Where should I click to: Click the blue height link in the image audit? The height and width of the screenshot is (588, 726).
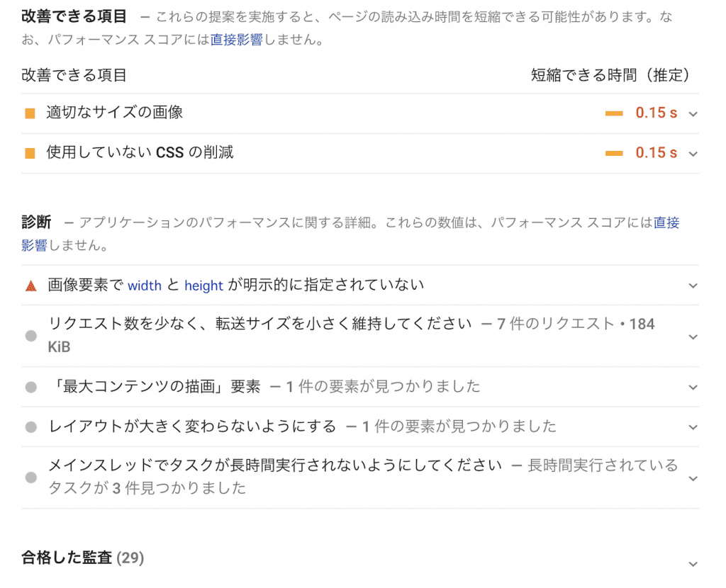(203, 285)
